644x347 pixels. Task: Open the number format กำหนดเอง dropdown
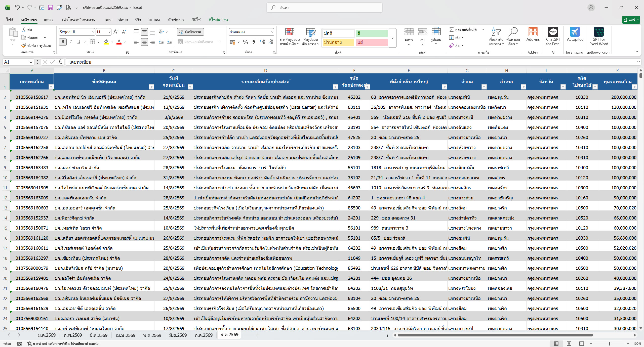272,32
